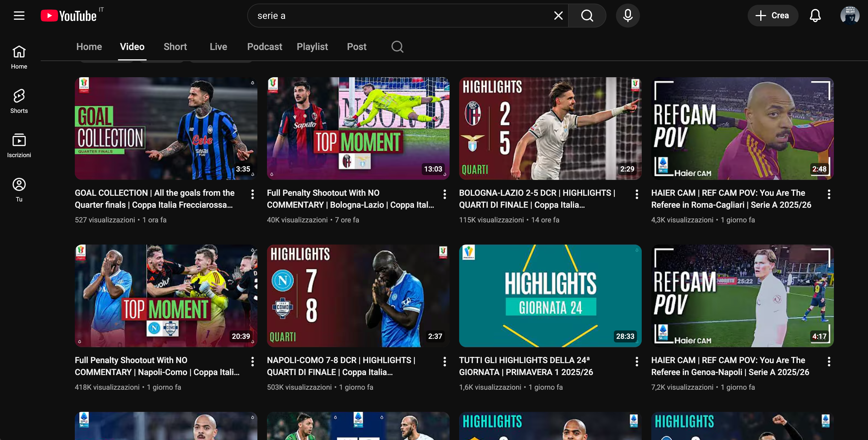Screen dimensions: 868x440
Task: Click the YouTube logo
Action: point(69,16)
